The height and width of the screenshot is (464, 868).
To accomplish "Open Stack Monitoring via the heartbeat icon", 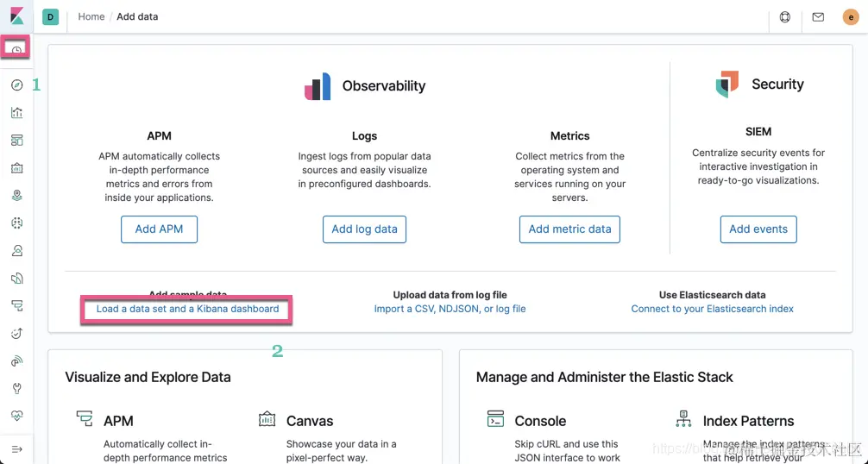I will pyautogui.click(x=16, y=416).
